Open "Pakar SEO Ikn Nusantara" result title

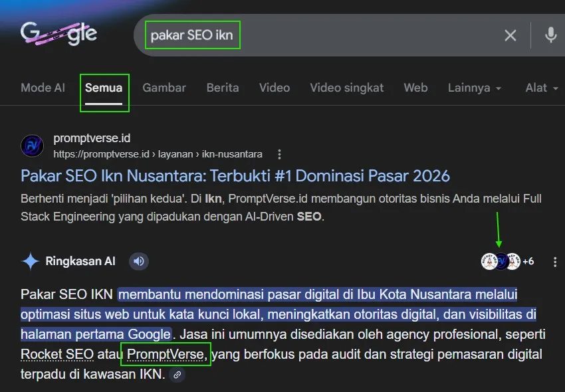pos(235,176)
